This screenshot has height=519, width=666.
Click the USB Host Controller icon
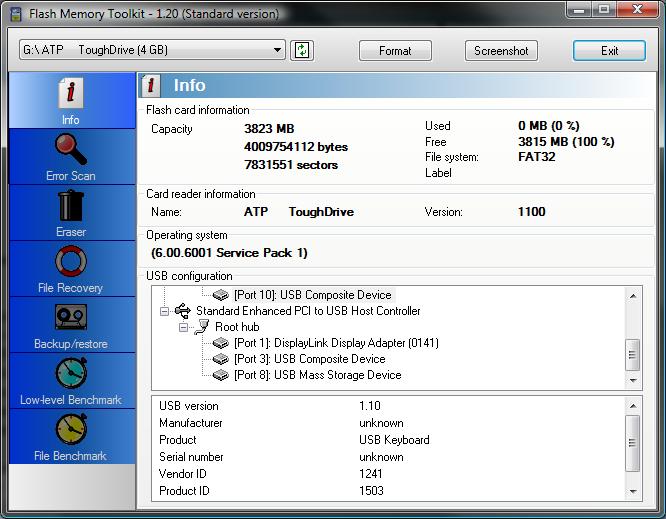(x=183, y=311)
